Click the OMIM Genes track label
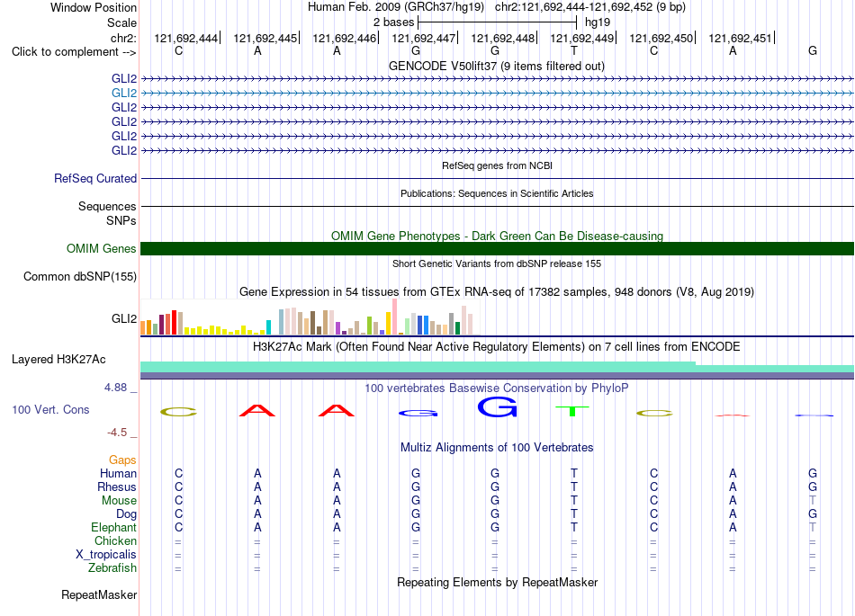This screenshot has height=616, width=855. pos(101,248)
